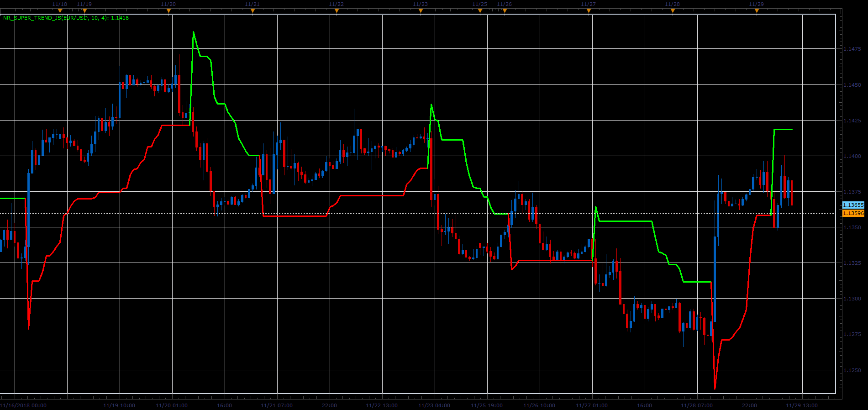Click the 11/28 07:00 time axis label
This screenshot has width=868, height=410.
pos(697,405)
